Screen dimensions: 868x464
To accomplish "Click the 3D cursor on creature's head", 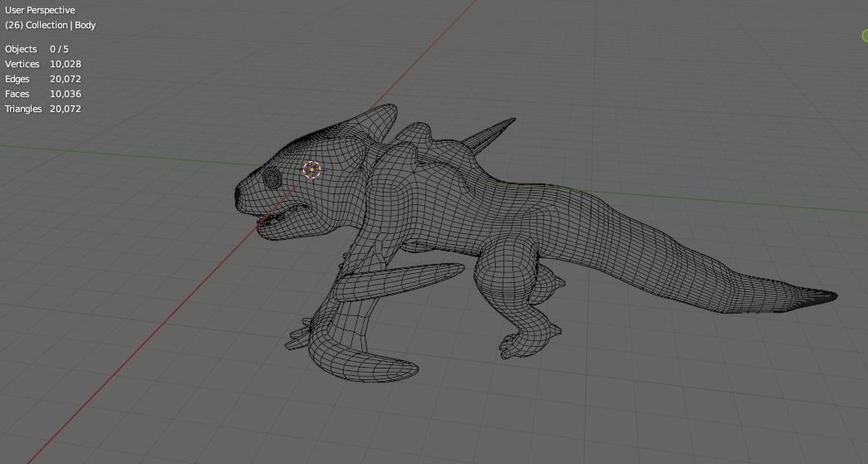I will pyautogui.click(x=312, y=170).
